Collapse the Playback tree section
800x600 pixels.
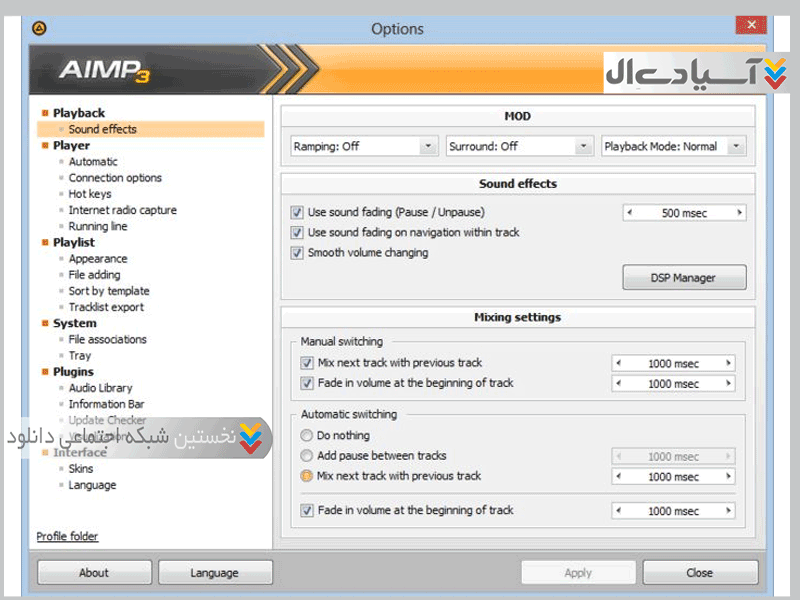45,113
